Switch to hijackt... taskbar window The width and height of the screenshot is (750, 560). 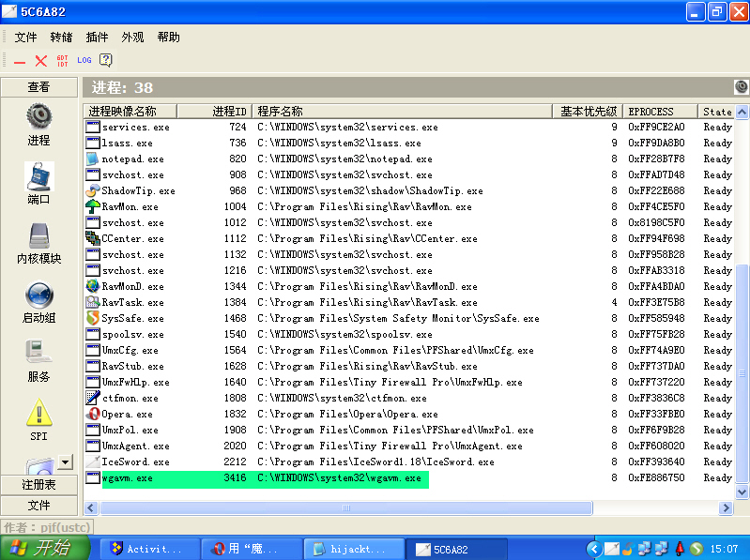pos(354,549)
